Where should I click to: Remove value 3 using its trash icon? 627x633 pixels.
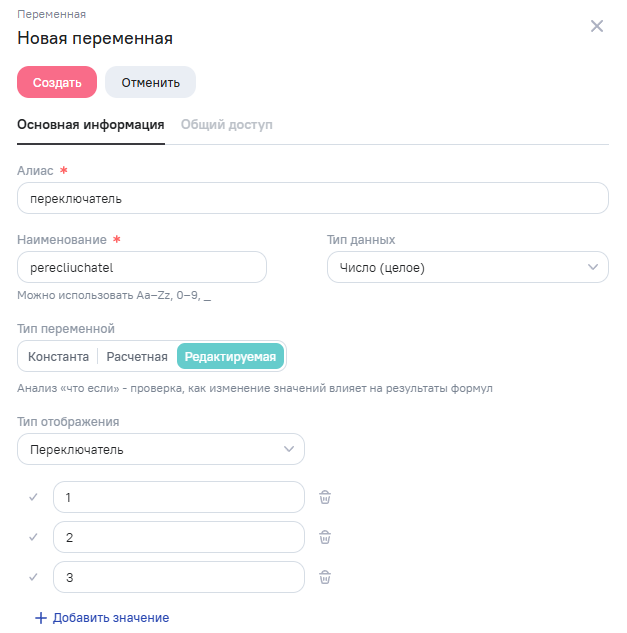(325, 577)
